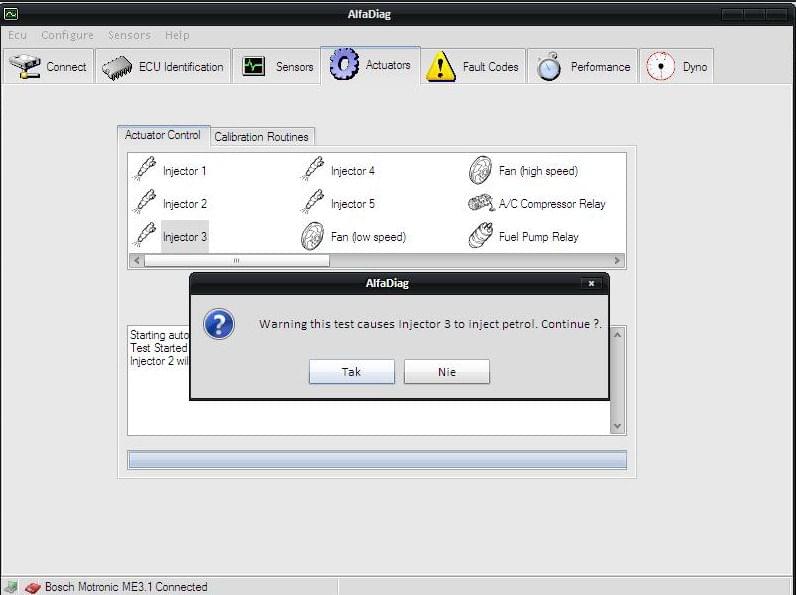Click the Injector 2 log line
This screenshot has height=595, width=796.
[x=159, y=361]
